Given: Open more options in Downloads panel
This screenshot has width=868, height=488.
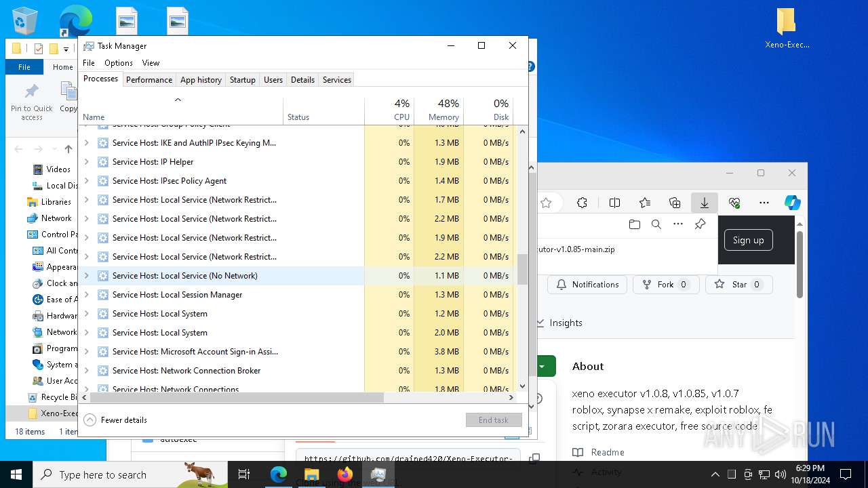Looking at the screenshot, I should pos(678,224).
